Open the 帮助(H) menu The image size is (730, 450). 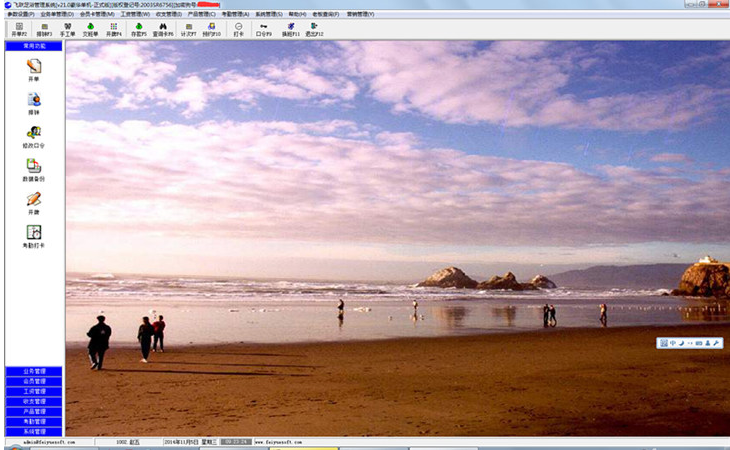(297, 14)
